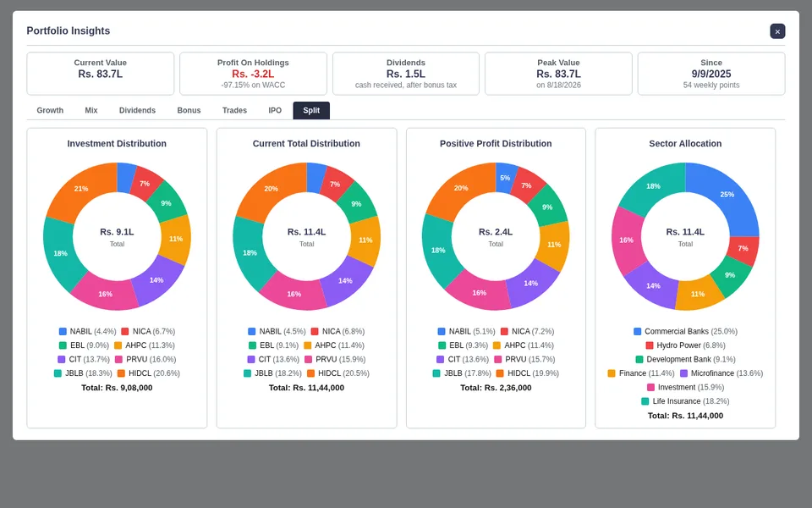812x508 pixels.
Task: Open the Trades tab
Action: (234, 110)
